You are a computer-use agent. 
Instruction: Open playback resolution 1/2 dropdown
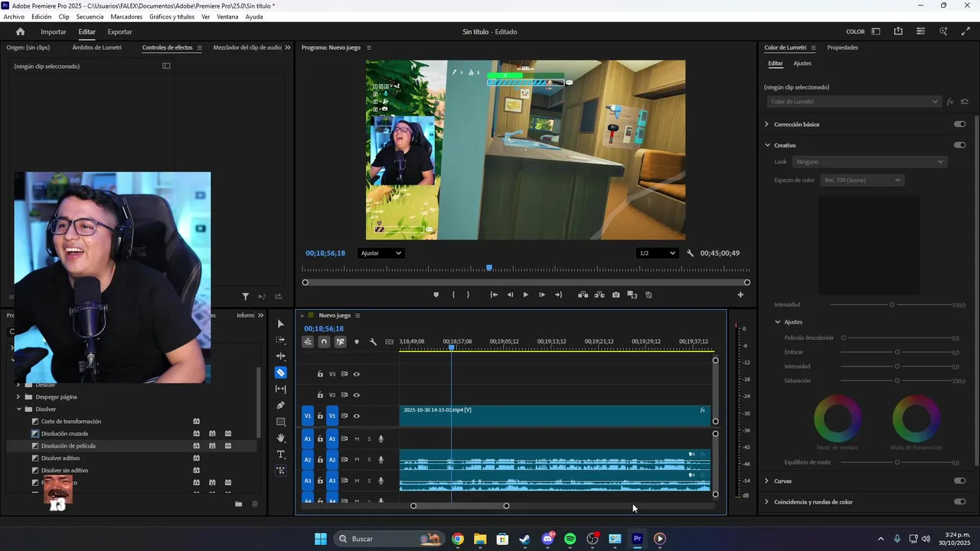click(658, 253)
